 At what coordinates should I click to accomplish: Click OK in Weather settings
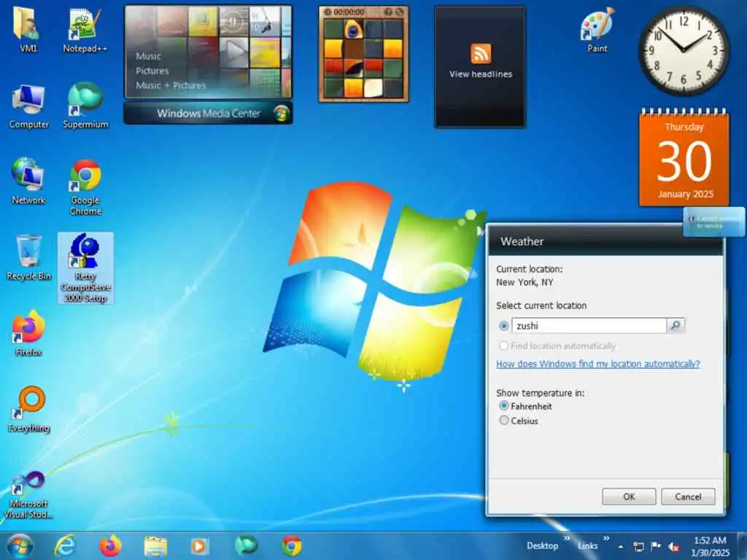click(x=629, y=496)
